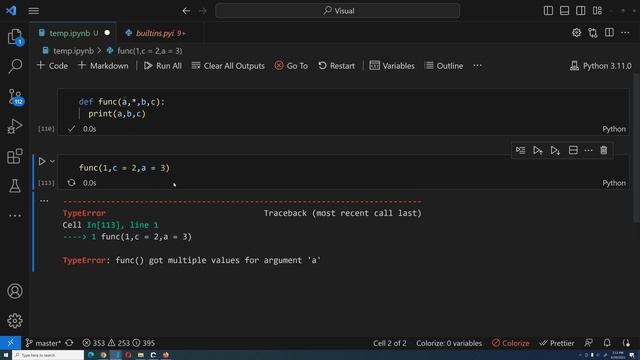Run by line in the cell toolbar
Viewport: 640px width, 360px height.
pyautogui.click(x=520, y=151)
